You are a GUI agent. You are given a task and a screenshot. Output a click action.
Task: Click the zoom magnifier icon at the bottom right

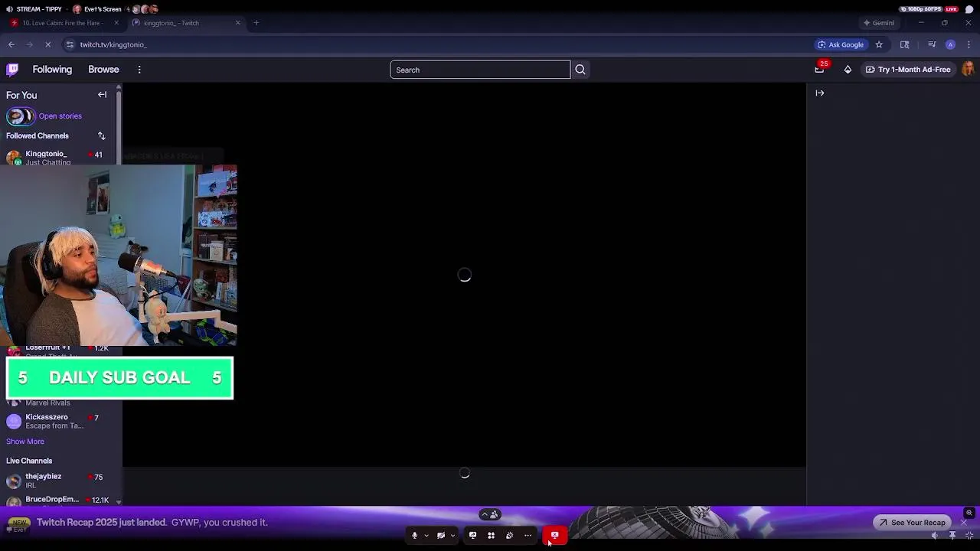[x=969, y=514]
